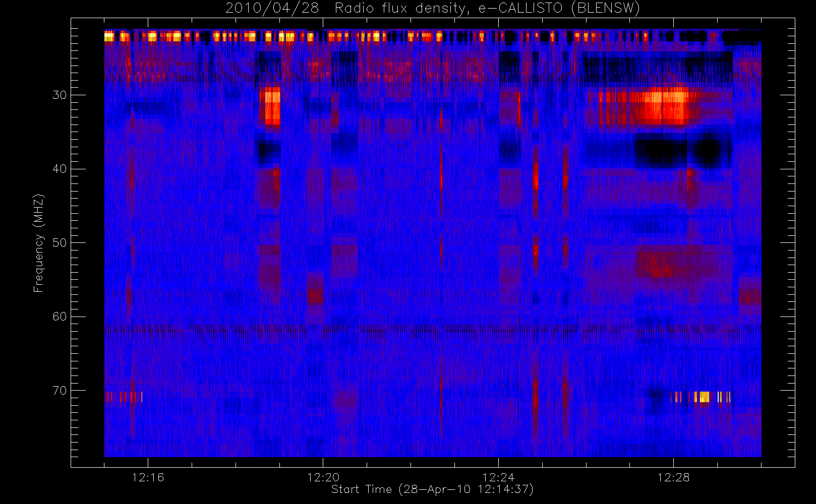Click the '12:24' time tick label
Image resolution: width=816 pixels, height=504 pixels.
click(x=498, y=477)
